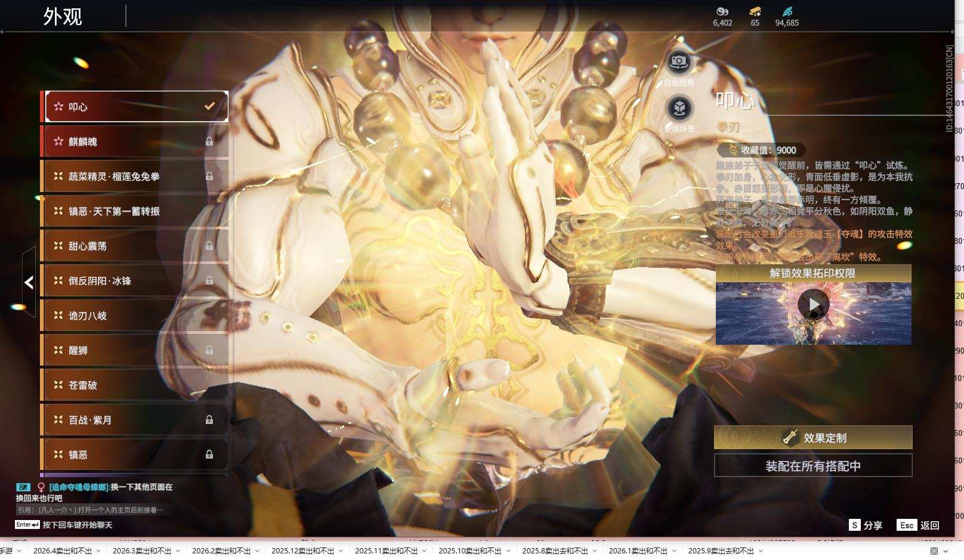
Task: Open the 自由视角 free camera icon
Action: point(678,62)
